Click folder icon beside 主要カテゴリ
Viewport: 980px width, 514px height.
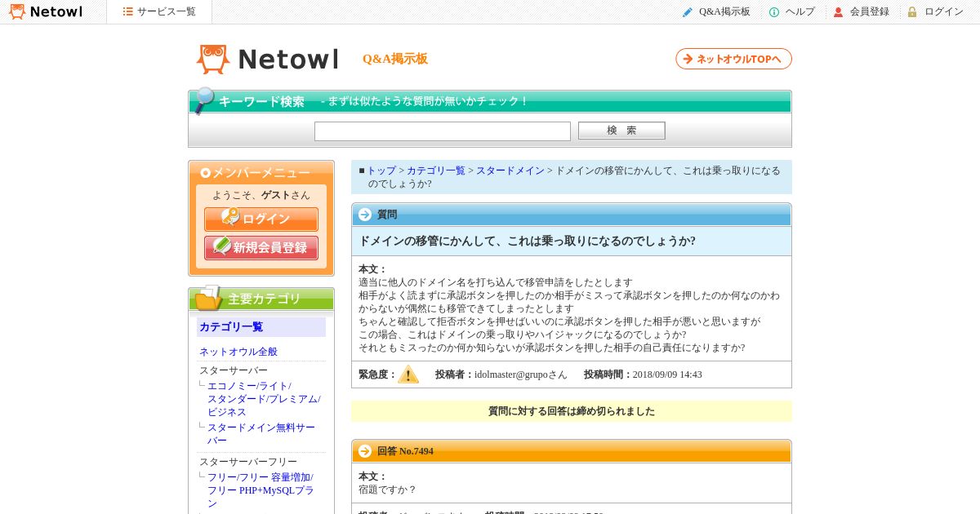point(208,298)
